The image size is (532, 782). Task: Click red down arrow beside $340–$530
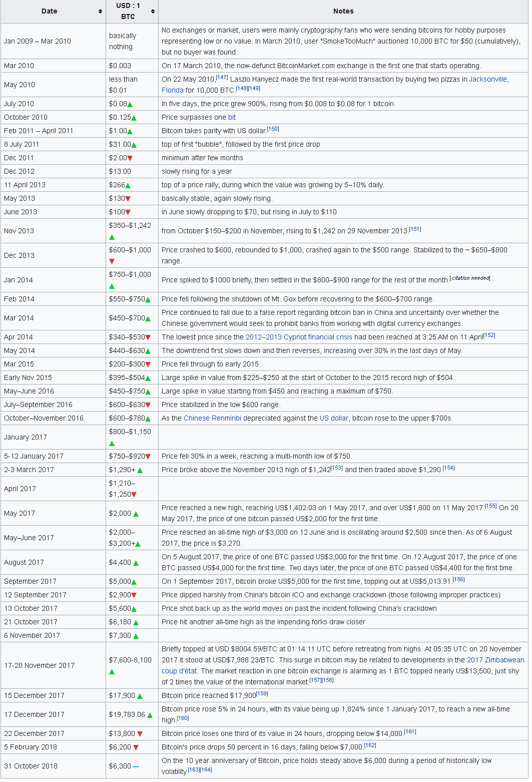click(148, 337)
